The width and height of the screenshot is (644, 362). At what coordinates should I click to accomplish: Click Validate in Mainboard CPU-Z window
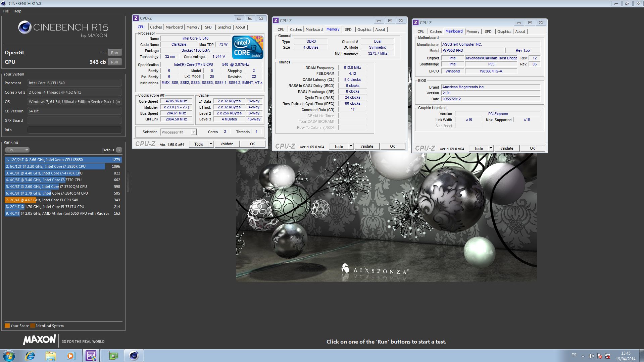tap(507, 148)
